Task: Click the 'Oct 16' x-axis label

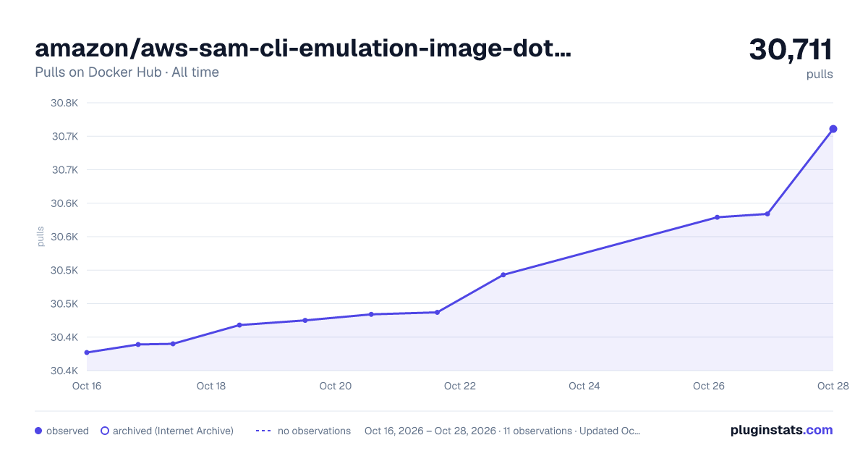Action: click(x=87, y=386)
